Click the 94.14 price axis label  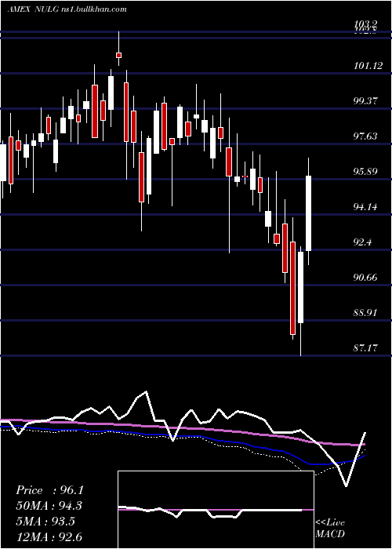coord(365,207)
